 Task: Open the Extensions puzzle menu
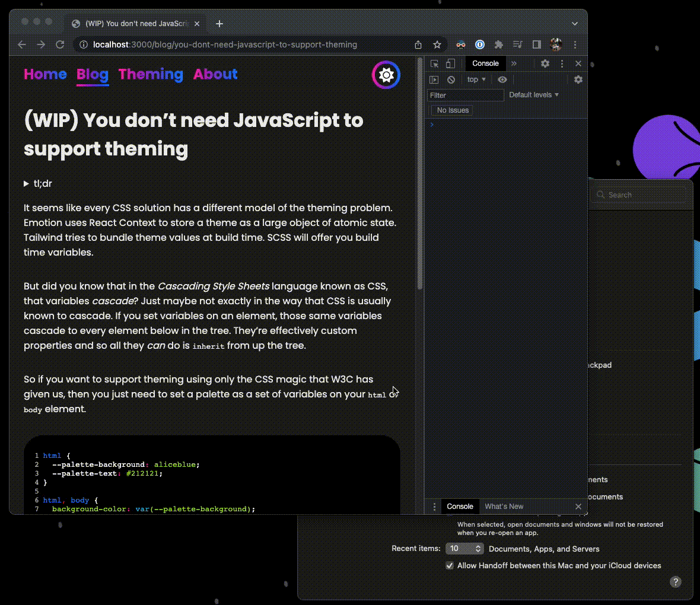pyautogui.click(x=499, y=44)
